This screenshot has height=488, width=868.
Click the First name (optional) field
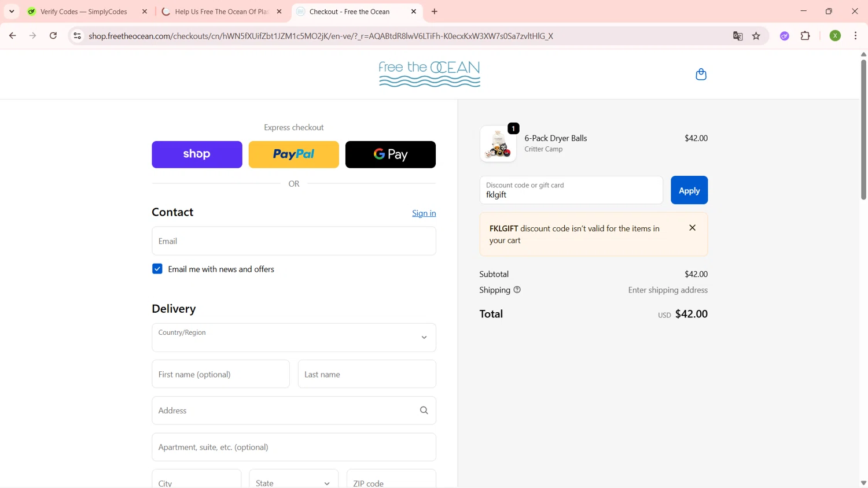pyautogui.click(x=221, y=374)
